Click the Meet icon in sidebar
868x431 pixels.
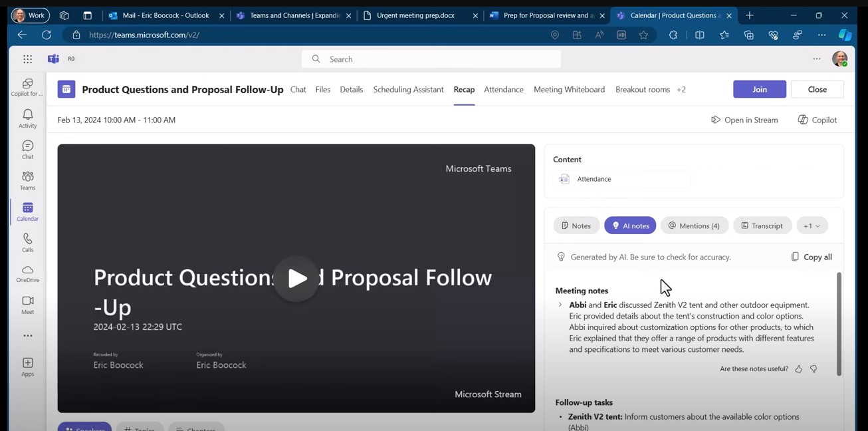point(27,305)
